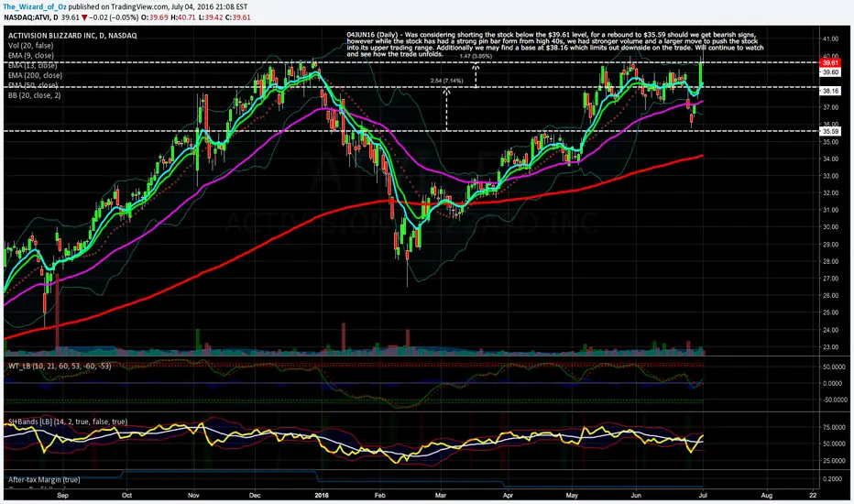The height and width of the screenshot is (504, 854).
Task: Select the WT_LB (10, 21, 60, 53, -60, -53) label
Action: (x=60, y=366)
